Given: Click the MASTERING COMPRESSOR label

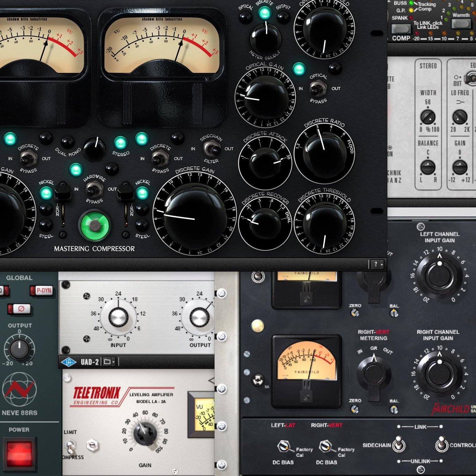Looking at the screenshot, I should click(x=94, y=249).
